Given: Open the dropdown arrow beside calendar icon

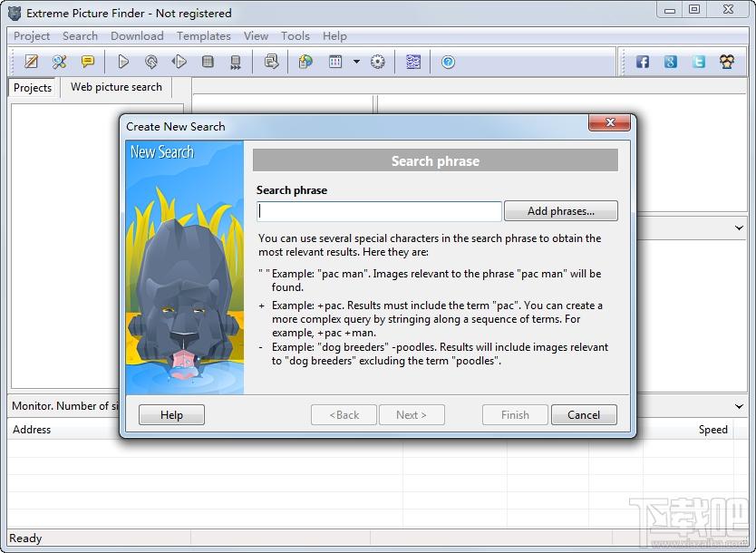Looking at the screenshot, I should [356, 62].
